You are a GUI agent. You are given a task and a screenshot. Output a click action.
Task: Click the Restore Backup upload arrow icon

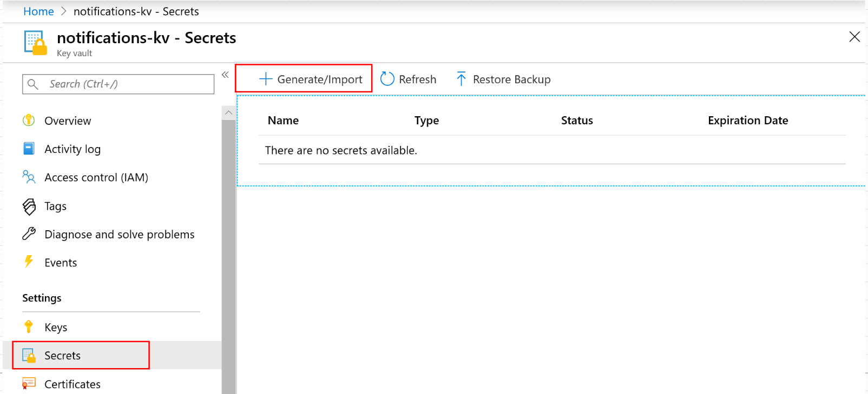tap(461, 79)
